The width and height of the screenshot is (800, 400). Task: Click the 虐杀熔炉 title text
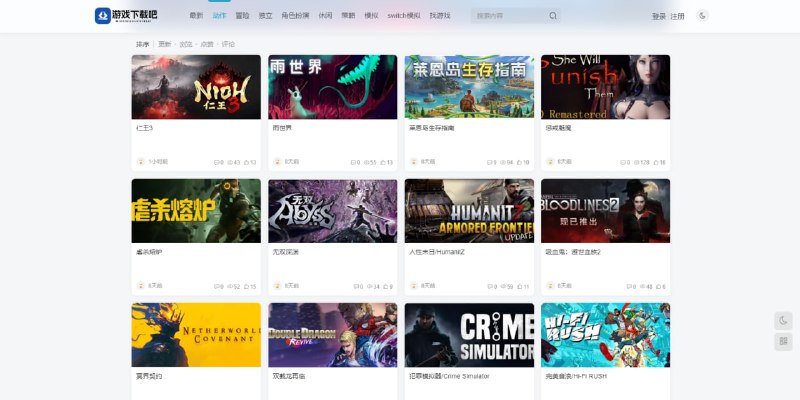(149, 252)
